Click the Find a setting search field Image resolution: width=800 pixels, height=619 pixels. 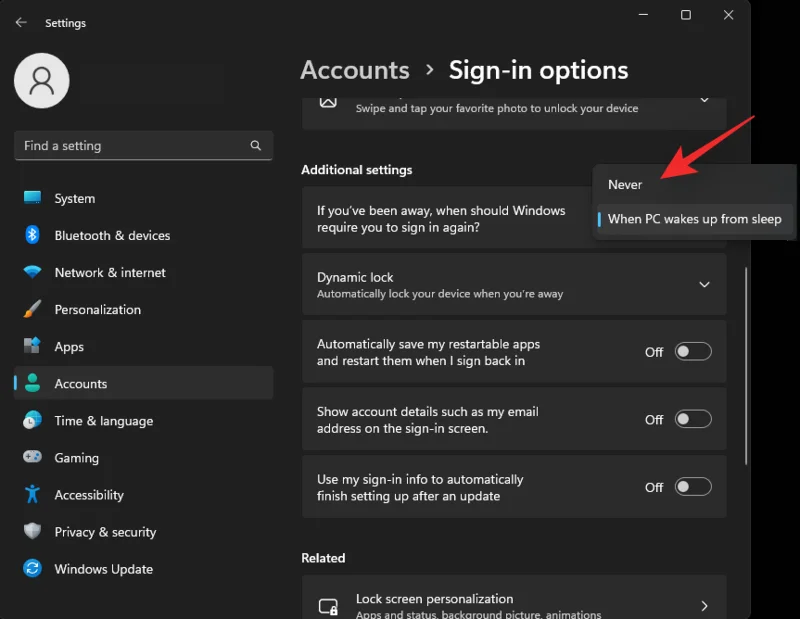pos(143,145)
